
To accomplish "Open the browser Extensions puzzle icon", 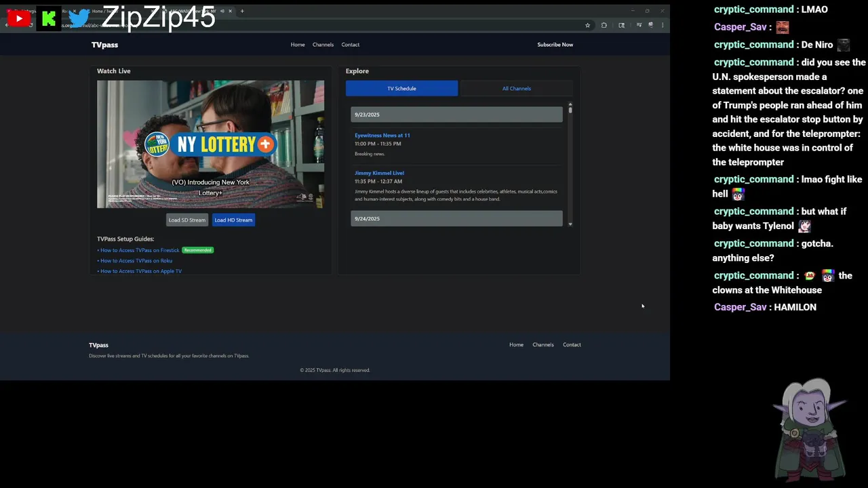I will tap(604, 25).
